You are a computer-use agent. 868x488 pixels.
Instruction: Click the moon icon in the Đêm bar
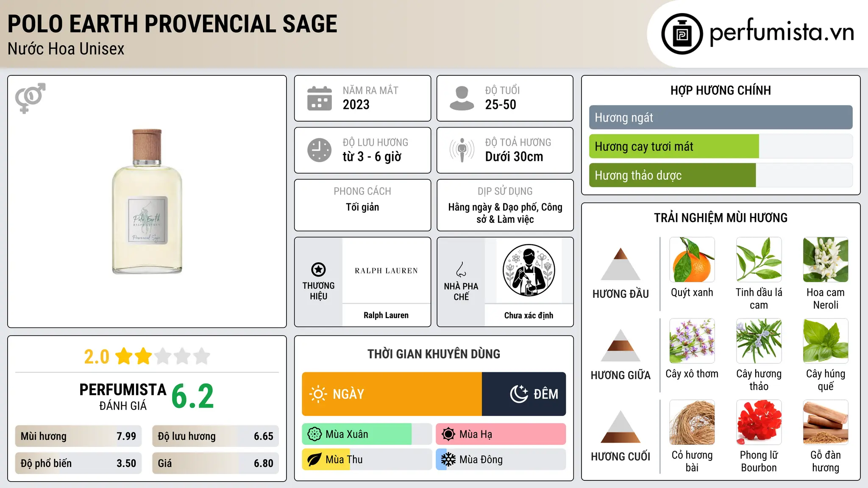519,394
